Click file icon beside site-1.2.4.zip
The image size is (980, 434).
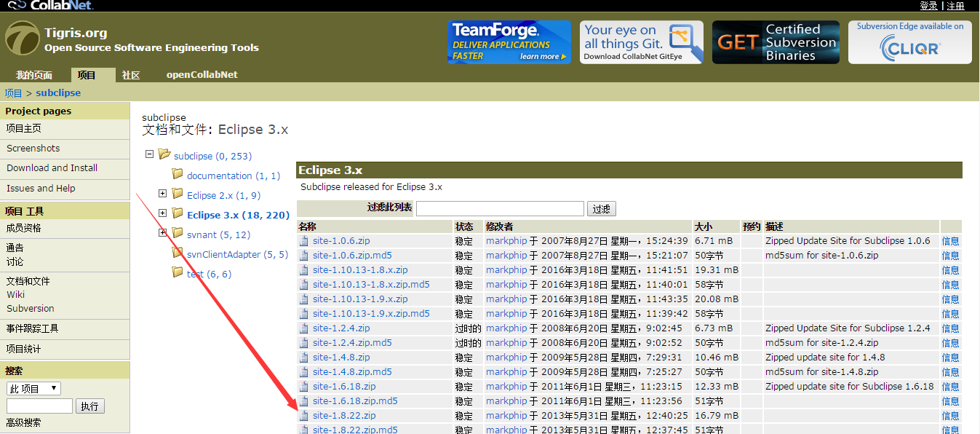[x=304, y=328]
